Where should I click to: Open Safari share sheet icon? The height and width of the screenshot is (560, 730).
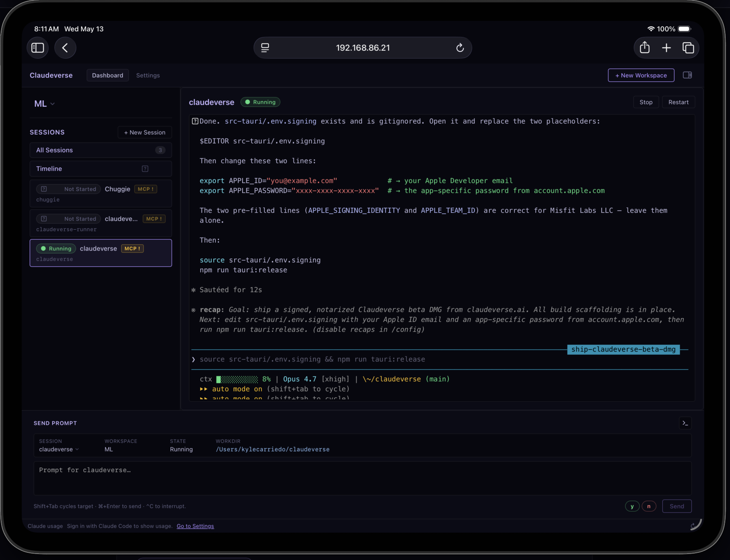645,47
